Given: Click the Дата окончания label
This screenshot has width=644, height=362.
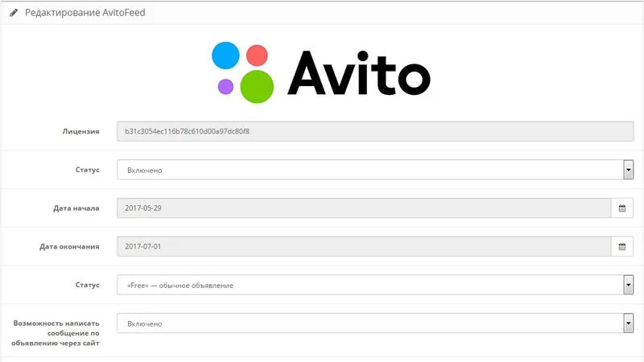Looking at the screenshot, I should (x=69, y=247).
